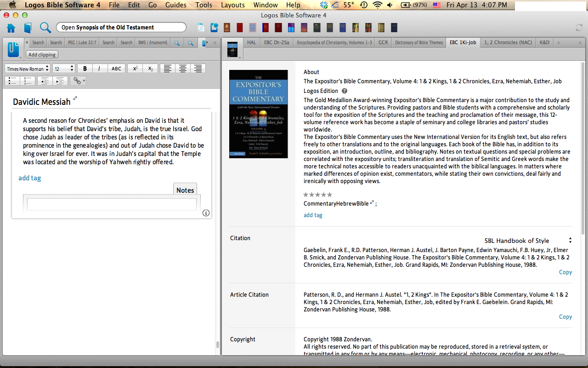Switch to the EBC Dt–2Sa tab
The image size is (588, 368).
pyautogui.click(x=277, y=42)
